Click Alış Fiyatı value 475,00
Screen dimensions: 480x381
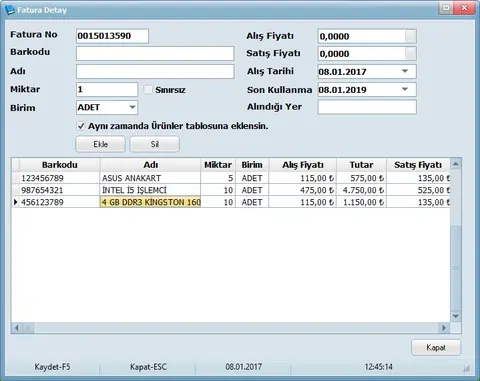[x=303, y=190]
